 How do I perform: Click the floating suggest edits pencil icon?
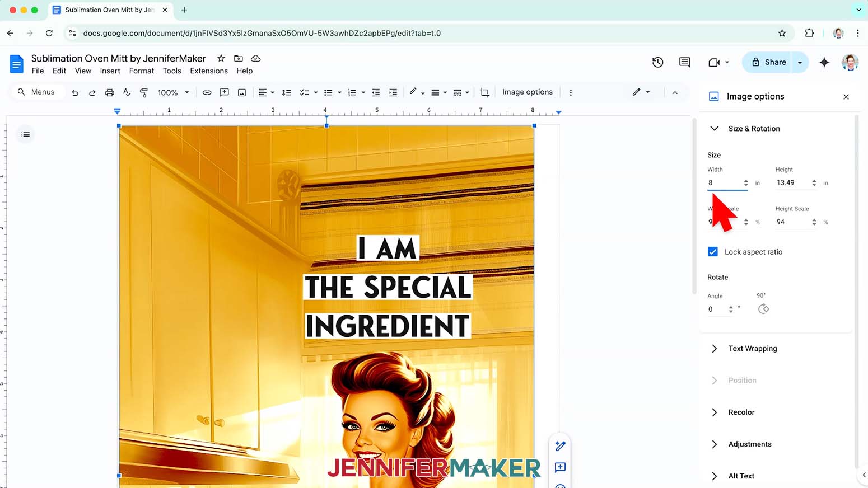[560, 446]
